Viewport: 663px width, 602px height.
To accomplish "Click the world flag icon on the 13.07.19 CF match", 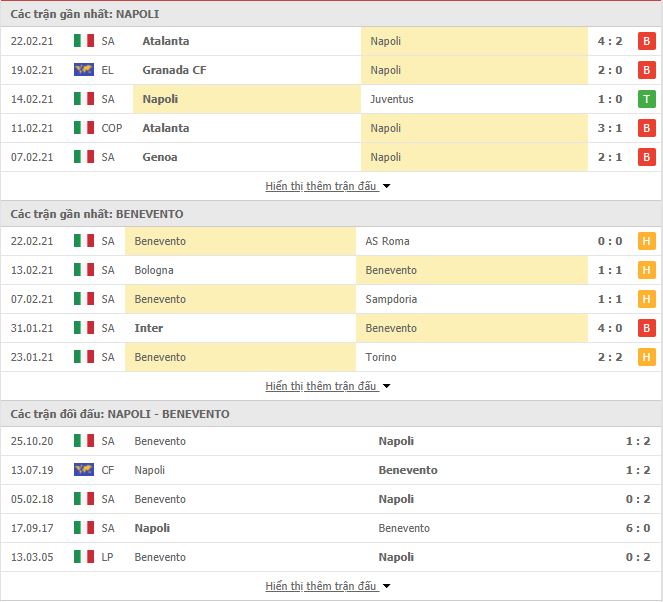I will pyautogui.click(x=84, y=469).
